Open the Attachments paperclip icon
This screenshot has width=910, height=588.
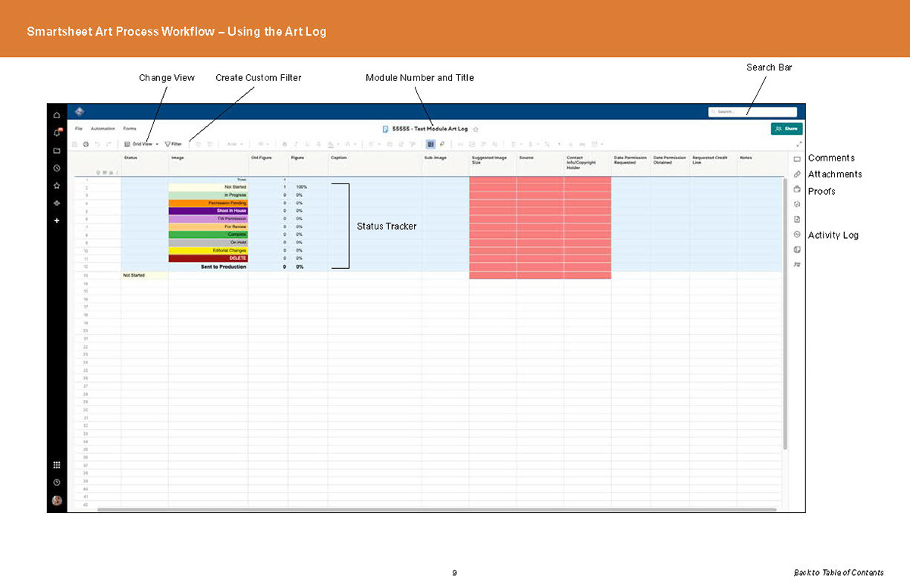[797, 174]
